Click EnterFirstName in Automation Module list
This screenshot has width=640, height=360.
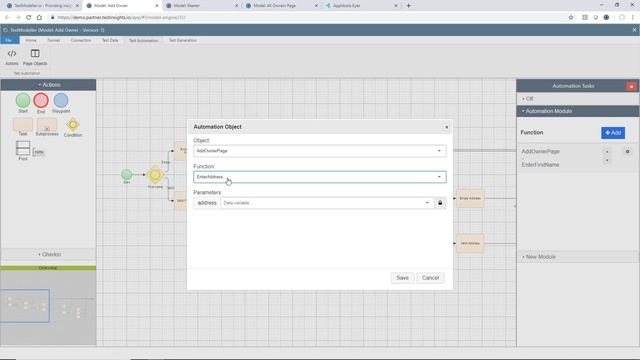tap(540, 165)
